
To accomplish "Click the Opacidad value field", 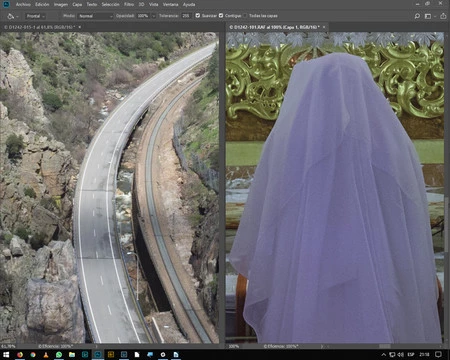I will [x=143, y=16].
